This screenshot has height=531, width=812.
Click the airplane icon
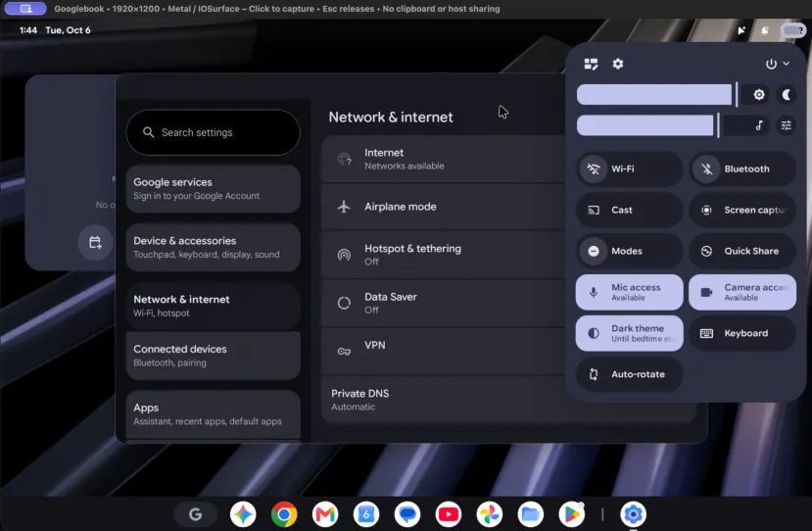[x=344, y=207]
